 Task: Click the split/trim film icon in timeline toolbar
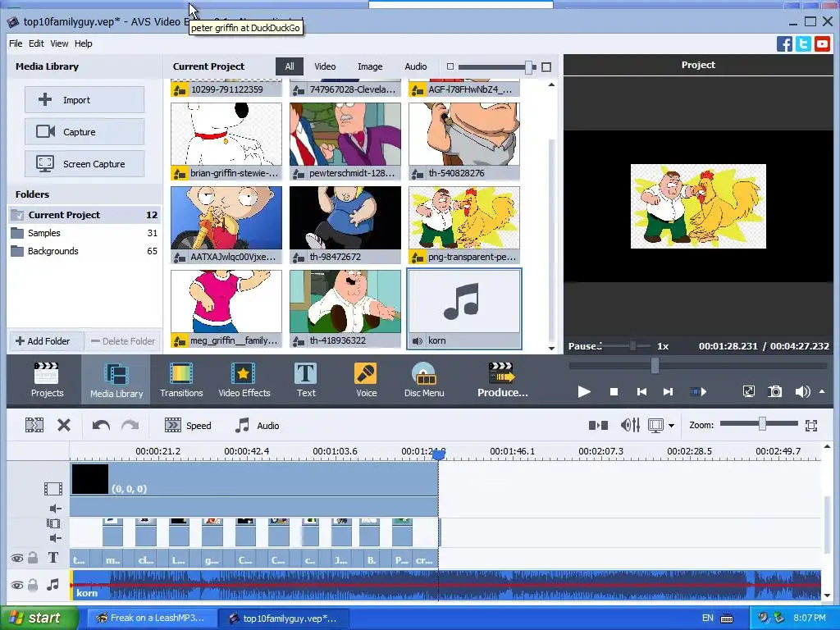click(x=34, y=426)
